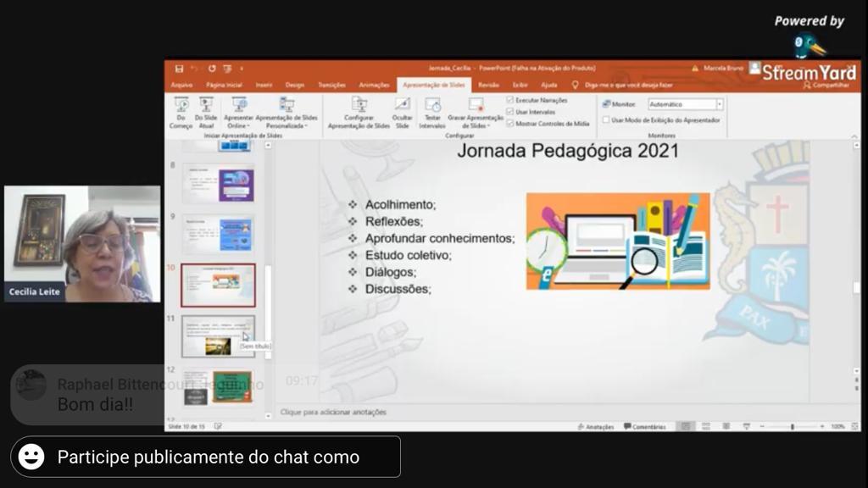Open the Revisão ribbon tab
Image resolution: width=868 pixels, height=488 pixels.
[x=488, y=85]
